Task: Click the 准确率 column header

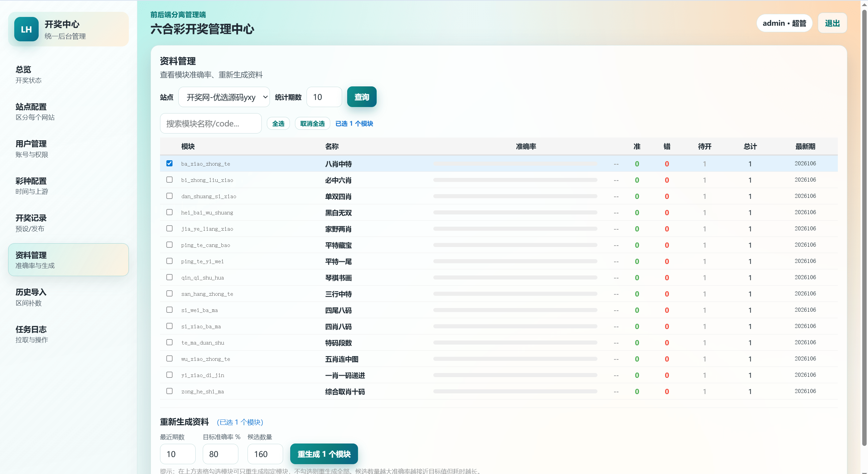Action: 526,146
